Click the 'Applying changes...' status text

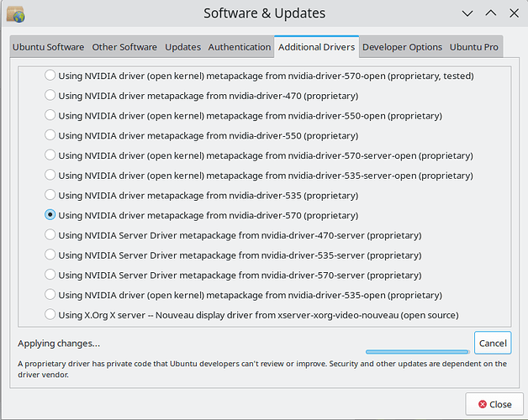click(x=59, y=344)
